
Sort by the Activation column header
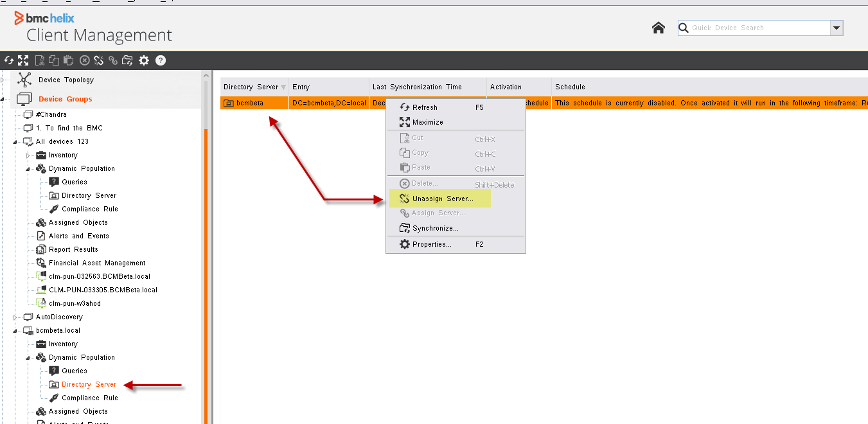coord(519,87)
